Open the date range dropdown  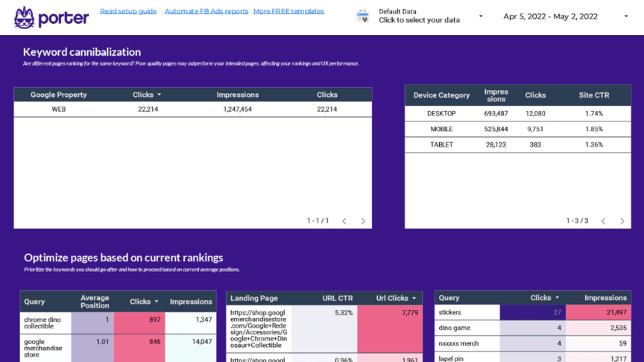point(626,16)
